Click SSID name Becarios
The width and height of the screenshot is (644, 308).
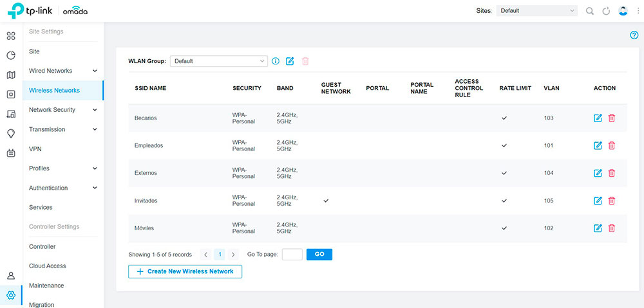(146, 118)
